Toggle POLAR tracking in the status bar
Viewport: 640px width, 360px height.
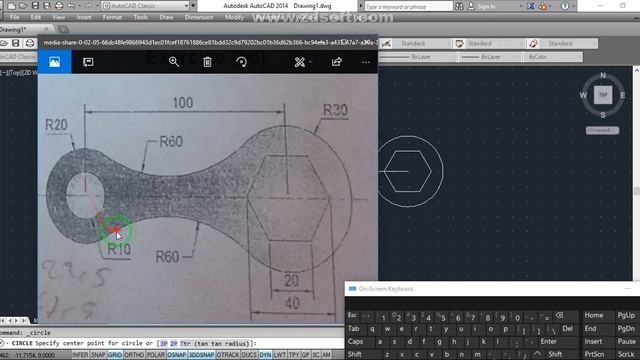pos(156,355)
